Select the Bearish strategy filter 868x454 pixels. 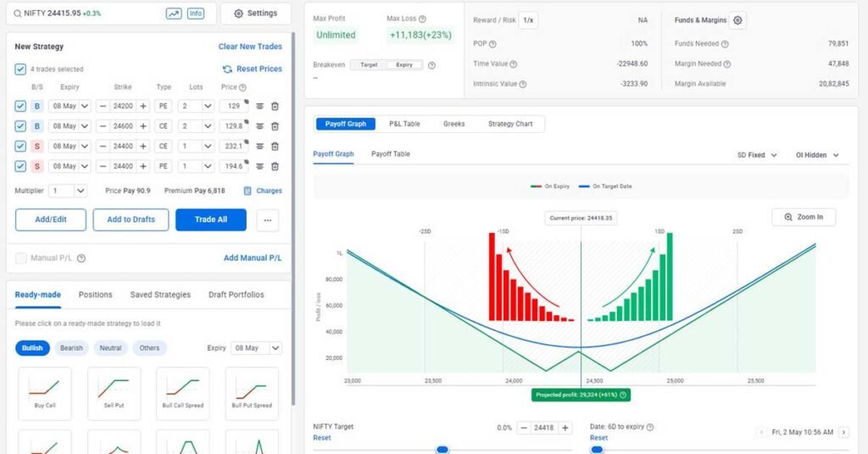[x=71, y=348]
